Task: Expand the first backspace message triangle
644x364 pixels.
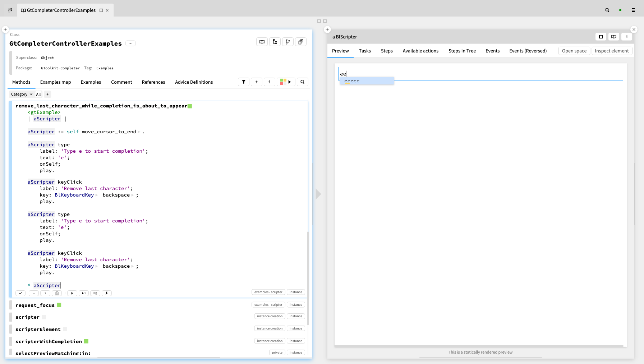Action: pyautogui.click(x=133, y=195)
